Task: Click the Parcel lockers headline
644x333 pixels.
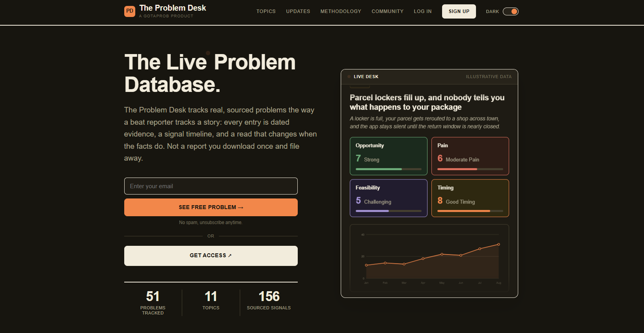Action: [427, 102]
